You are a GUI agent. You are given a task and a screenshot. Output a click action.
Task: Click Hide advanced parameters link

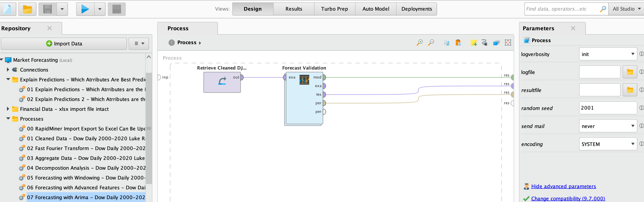pyautogui.click(x=563, y=186)
